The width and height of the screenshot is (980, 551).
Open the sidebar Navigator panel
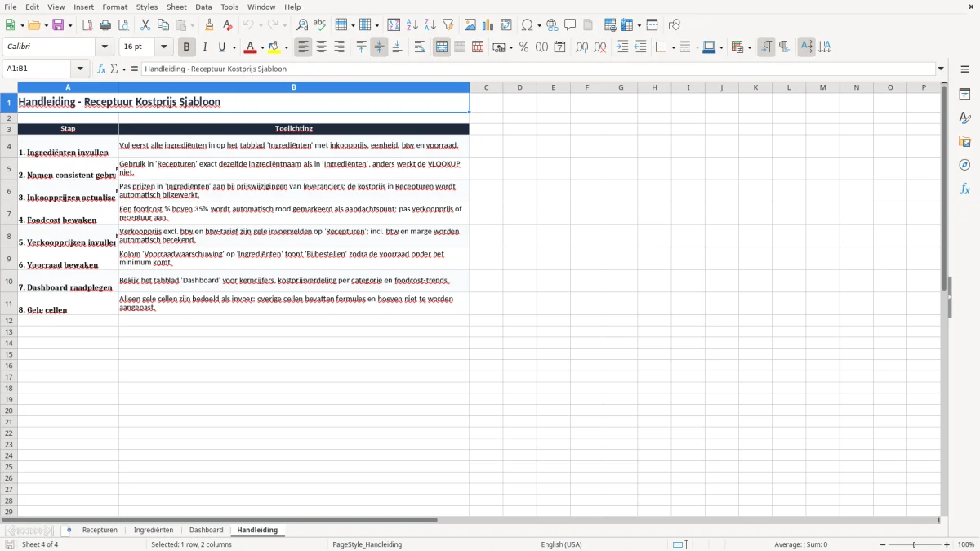[964, 165]
